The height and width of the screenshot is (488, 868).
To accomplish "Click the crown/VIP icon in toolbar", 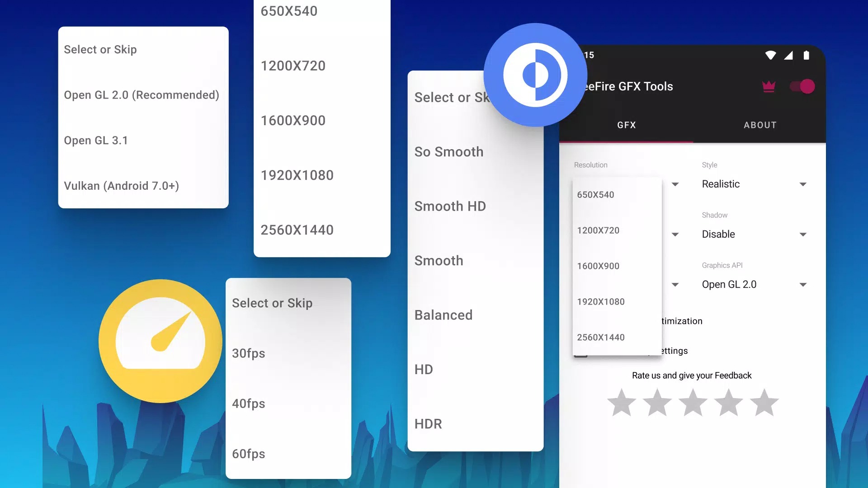I will pos(769,86).
